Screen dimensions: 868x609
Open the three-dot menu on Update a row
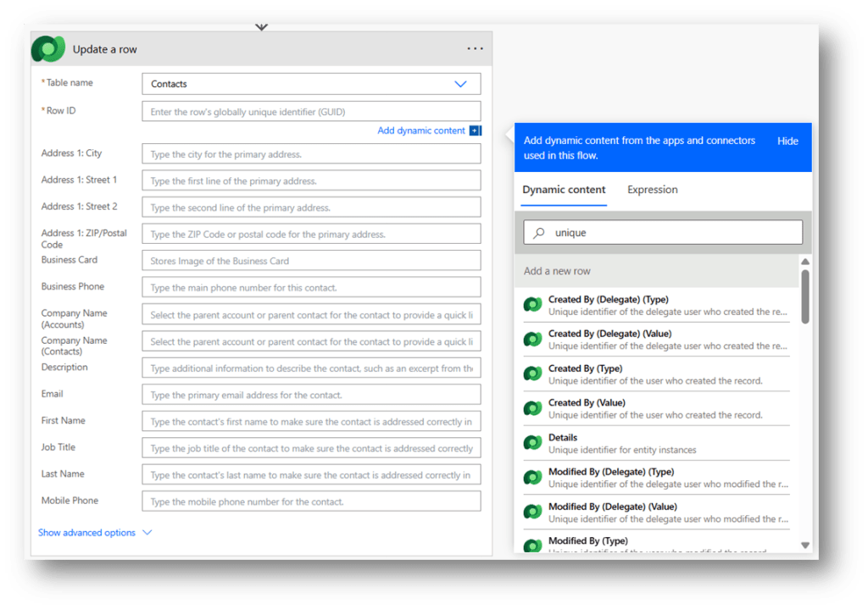pos(476,49)
